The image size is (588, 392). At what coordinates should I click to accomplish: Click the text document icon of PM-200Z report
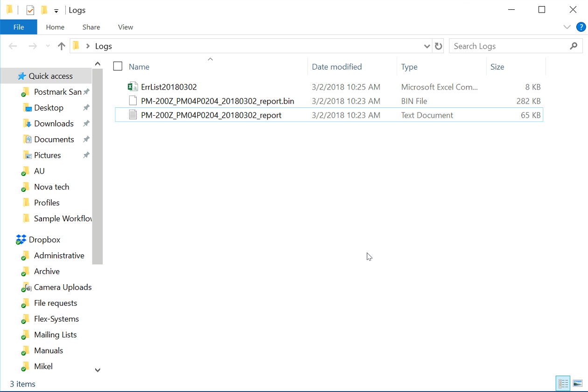pyautogui.click(x=133, y=115)
